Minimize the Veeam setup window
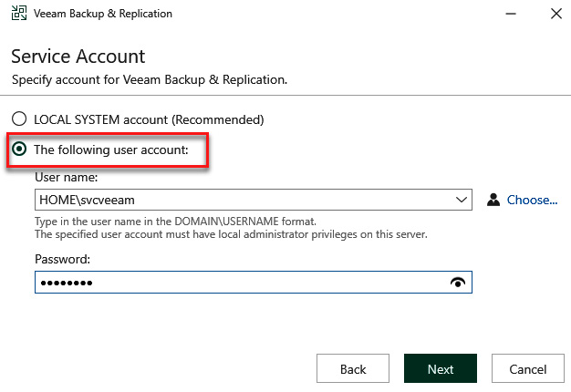This screenshot has width=571, height=392. [511, 14]
